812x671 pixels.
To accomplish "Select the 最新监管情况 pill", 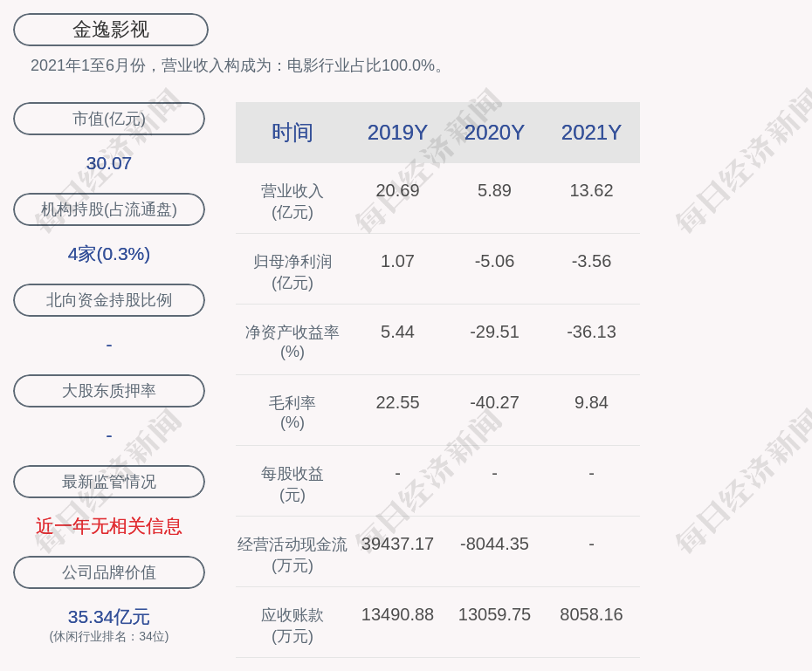I will coord(109,482).
